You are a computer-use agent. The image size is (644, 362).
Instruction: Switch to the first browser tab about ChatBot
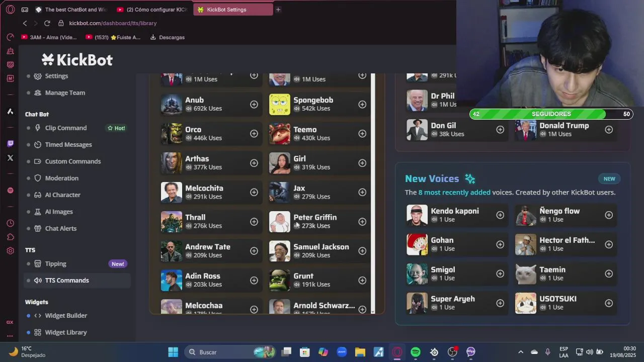coord(71,10)
